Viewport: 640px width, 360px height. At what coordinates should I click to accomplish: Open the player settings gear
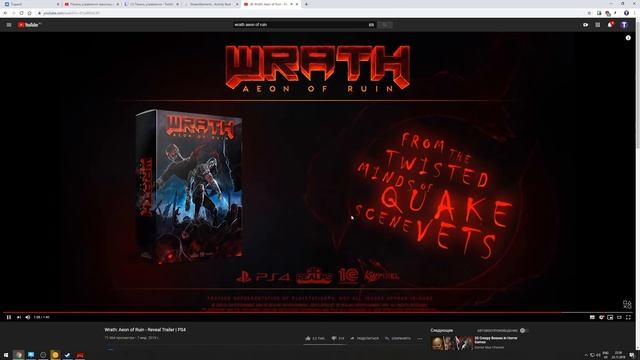point(601,317)
